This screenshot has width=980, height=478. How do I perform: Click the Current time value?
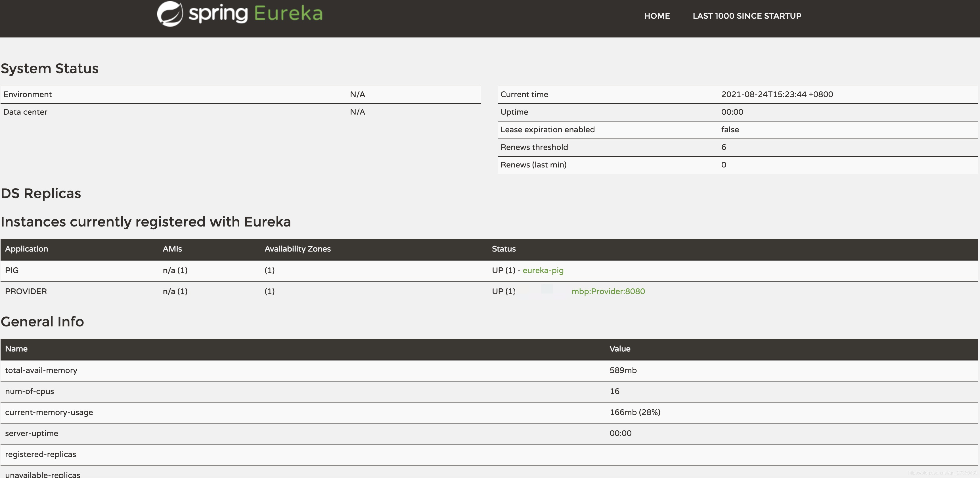pos(777,94)
